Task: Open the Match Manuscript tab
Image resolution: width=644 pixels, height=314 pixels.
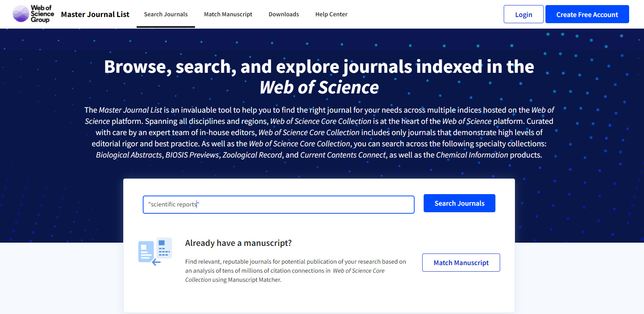Action: 228,14
